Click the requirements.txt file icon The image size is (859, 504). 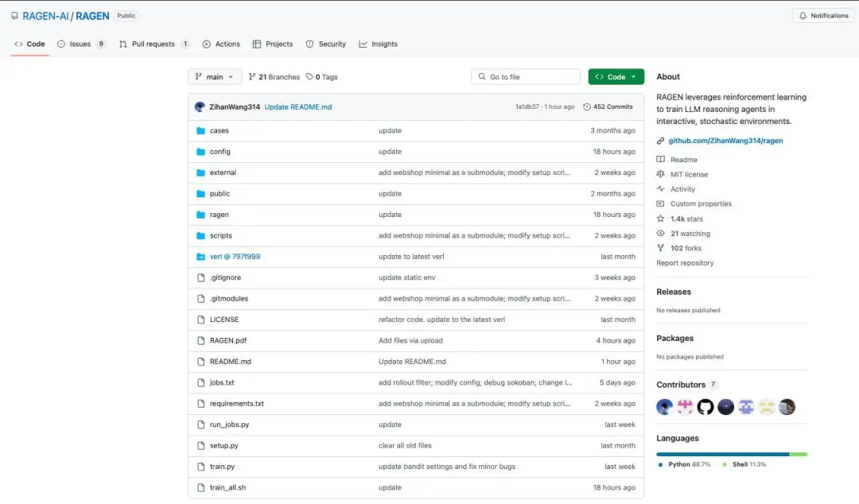coord(200,404)
